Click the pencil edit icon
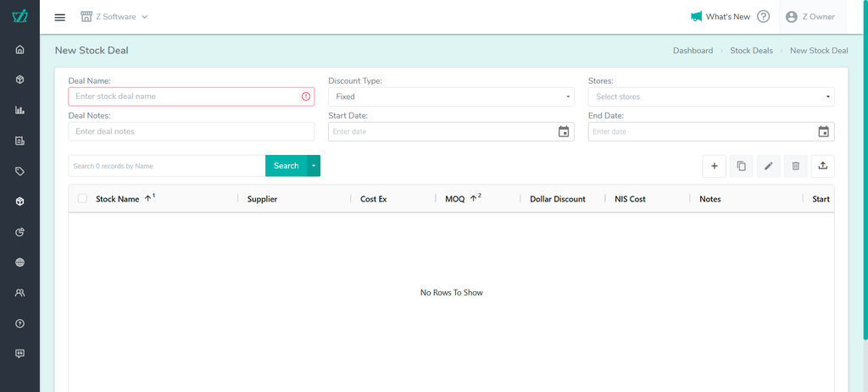Image resolution: width=868 pixels, height=392 pixels. (768, 166)
